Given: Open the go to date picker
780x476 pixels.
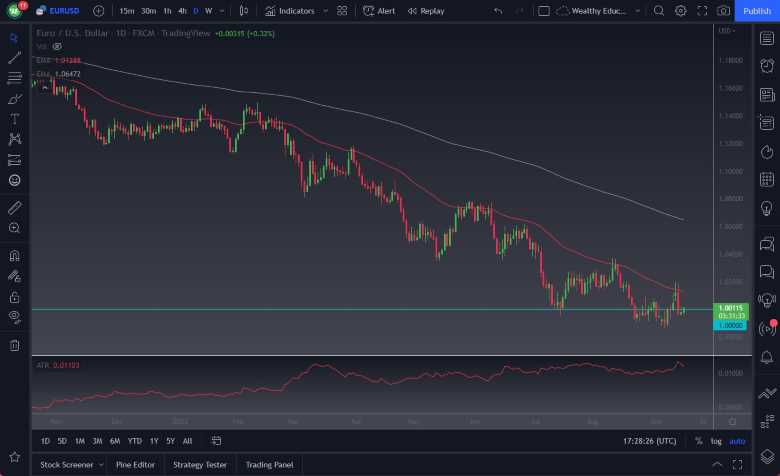Looking at the screenshot, I should click(x=216, y=441).
